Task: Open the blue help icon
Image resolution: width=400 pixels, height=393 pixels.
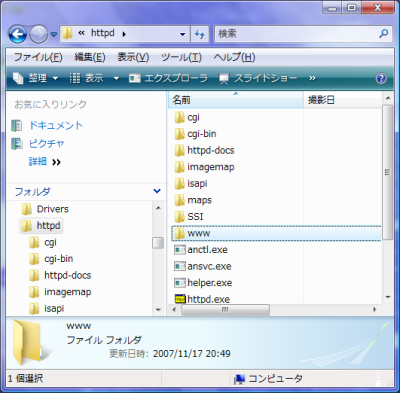Action: tap(381, 78)
